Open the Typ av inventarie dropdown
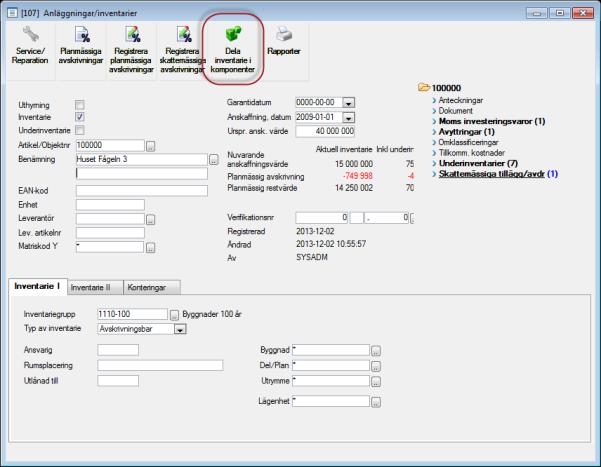The image size is (601, 467). click(x=180, y=329)
